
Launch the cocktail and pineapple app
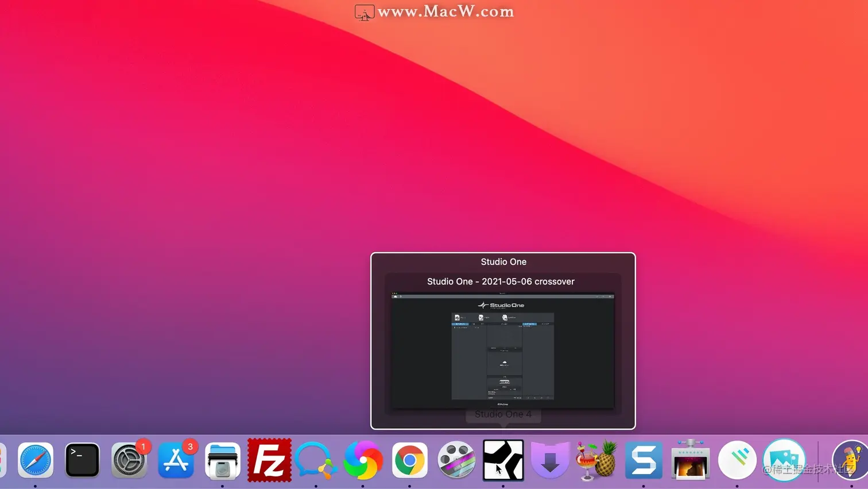[597, 460]
